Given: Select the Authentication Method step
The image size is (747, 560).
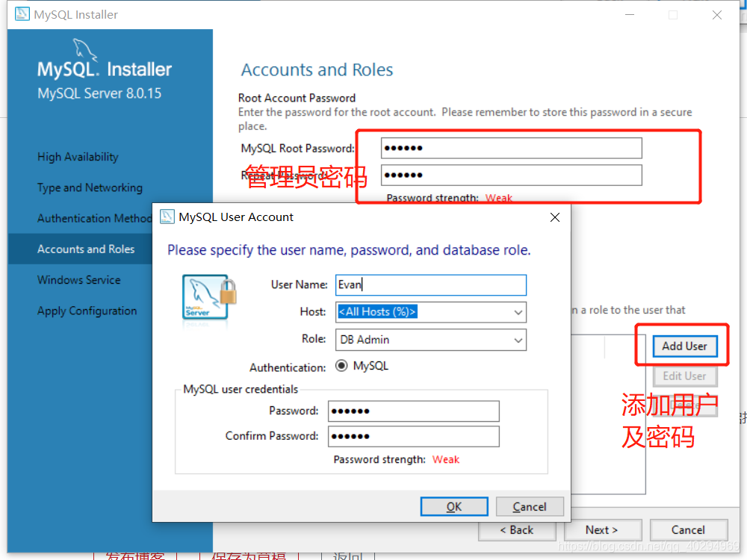Looking at the screenshot, I should click(94, 218).
